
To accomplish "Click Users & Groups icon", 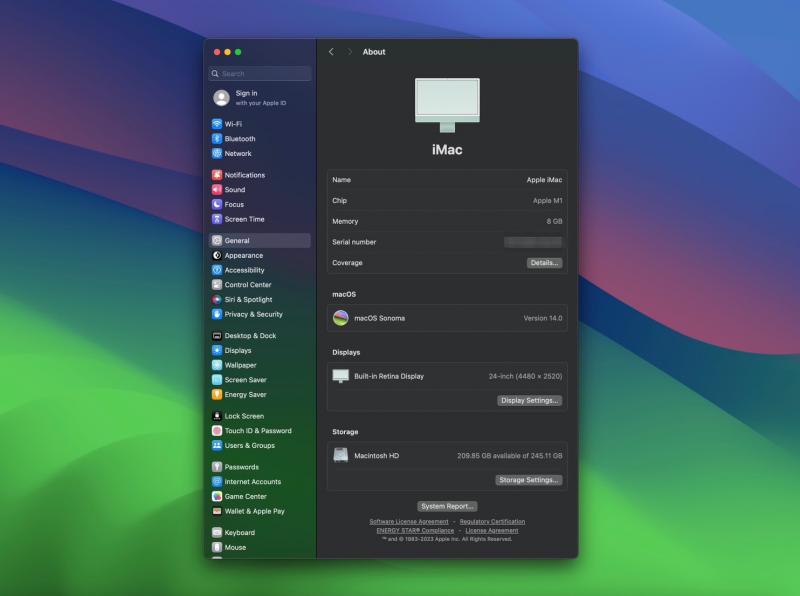I will coord(217,446).
